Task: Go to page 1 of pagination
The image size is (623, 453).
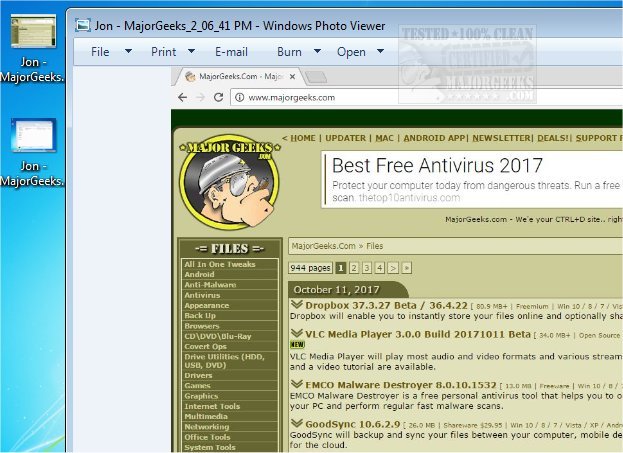Action: click(341, 268)
